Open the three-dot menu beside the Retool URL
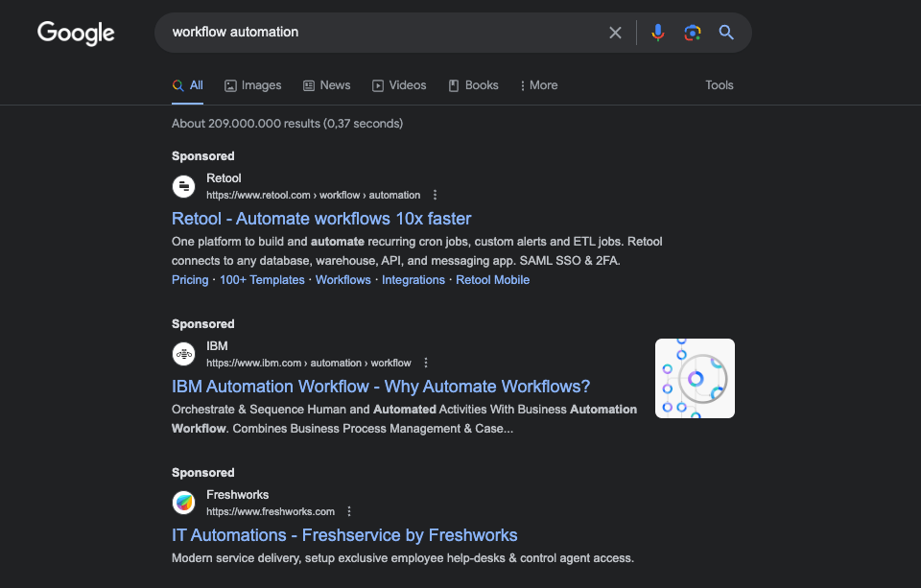The height and width of the screenshot is (588, 921). click(x=435, y=195)
